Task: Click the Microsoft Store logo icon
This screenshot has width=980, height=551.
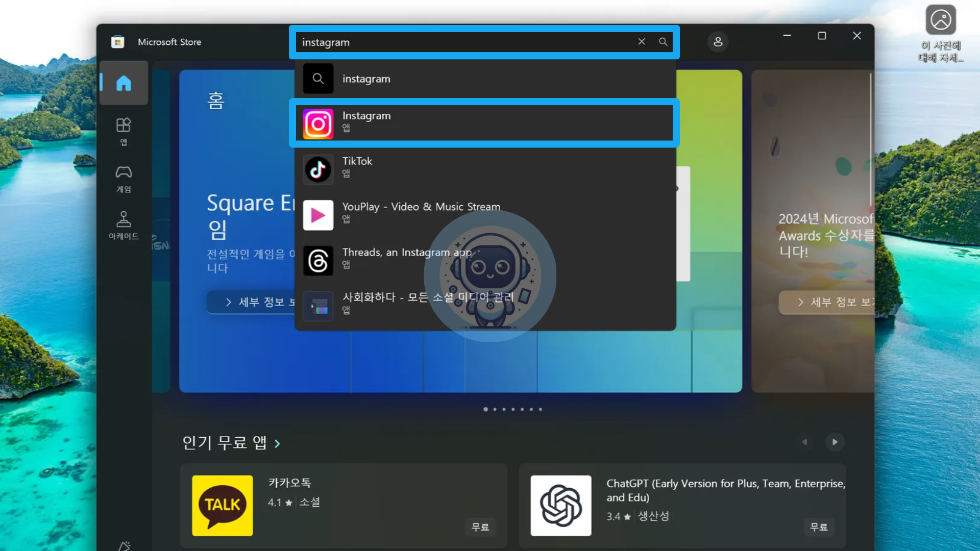Action: point(118,42)
